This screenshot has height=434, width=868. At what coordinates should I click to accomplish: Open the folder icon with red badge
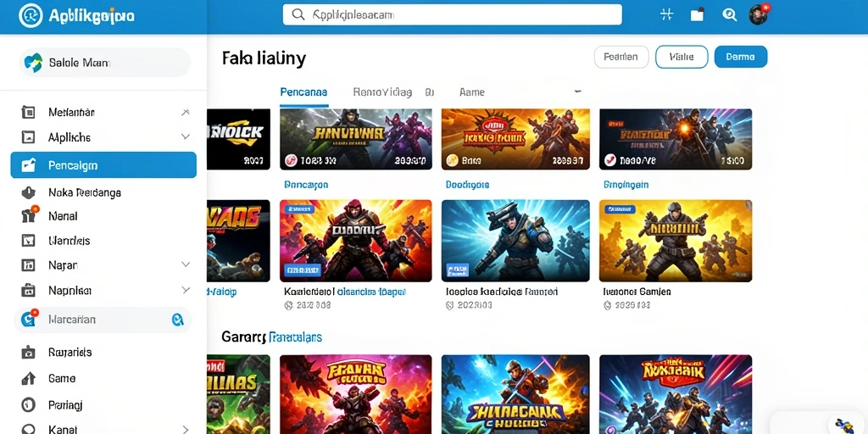click(x=698, y=15)
